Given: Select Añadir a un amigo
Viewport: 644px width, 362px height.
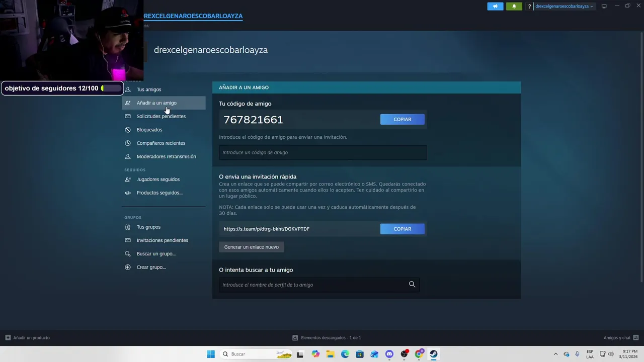Looking at the screenshot, I should pos(164,103).
